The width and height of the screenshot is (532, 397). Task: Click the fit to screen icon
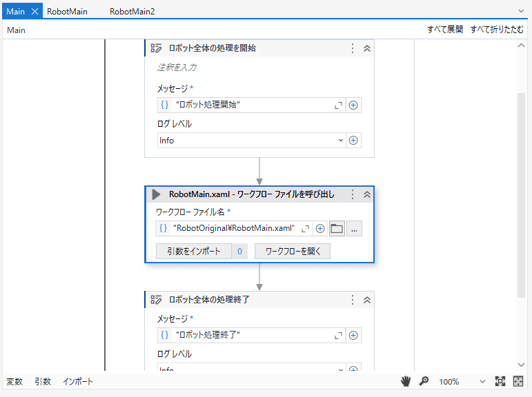(500, 381)
